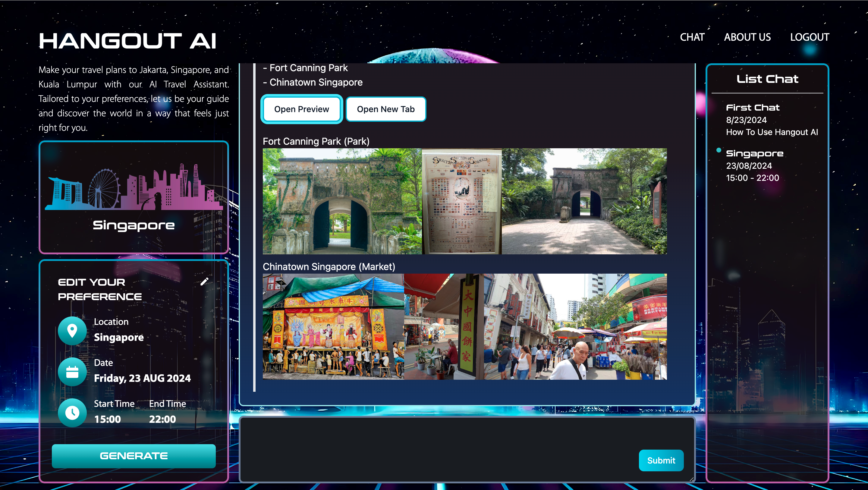
Task: Open the CHAT navigation item
Action: (692, 37)
